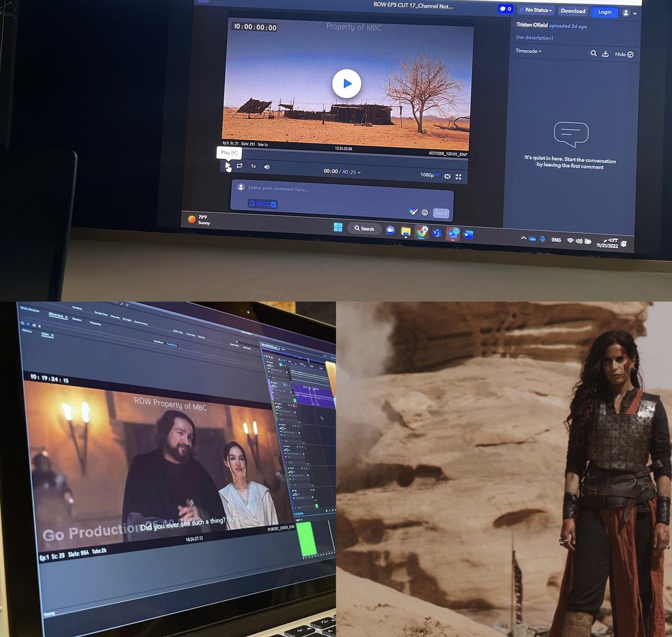Click the small play control below the video
The height and width of the screenshot is (637, 672).
[x=227, y=166]
